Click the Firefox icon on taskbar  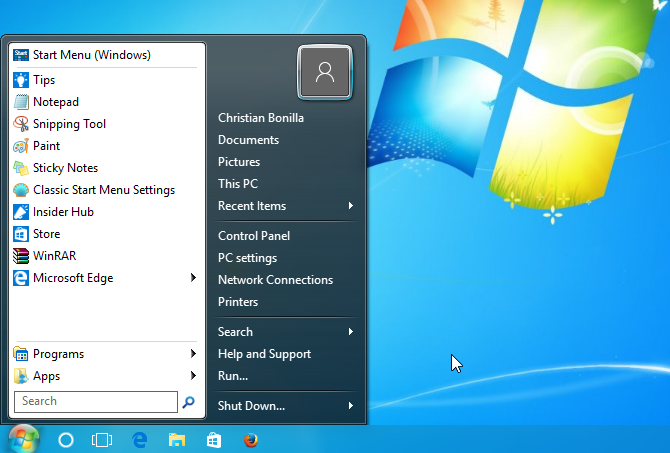point(250,439)
